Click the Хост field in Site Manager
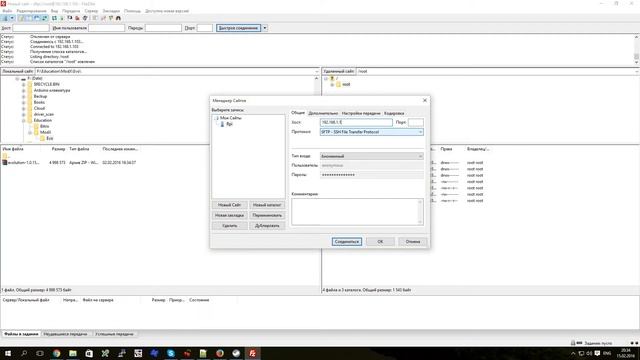This screenshot has width=640, height=360. (x=356, y=122)
